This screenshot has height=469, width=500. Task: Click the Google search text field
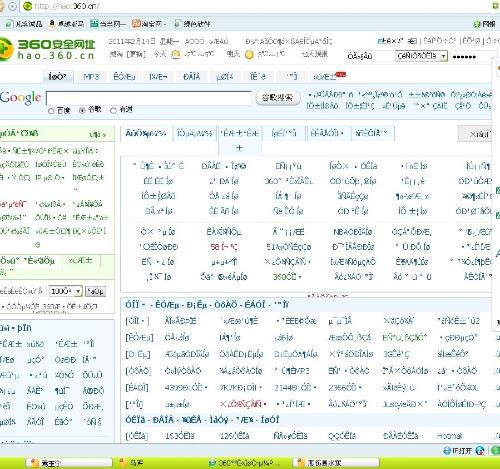tap(149, 98)
